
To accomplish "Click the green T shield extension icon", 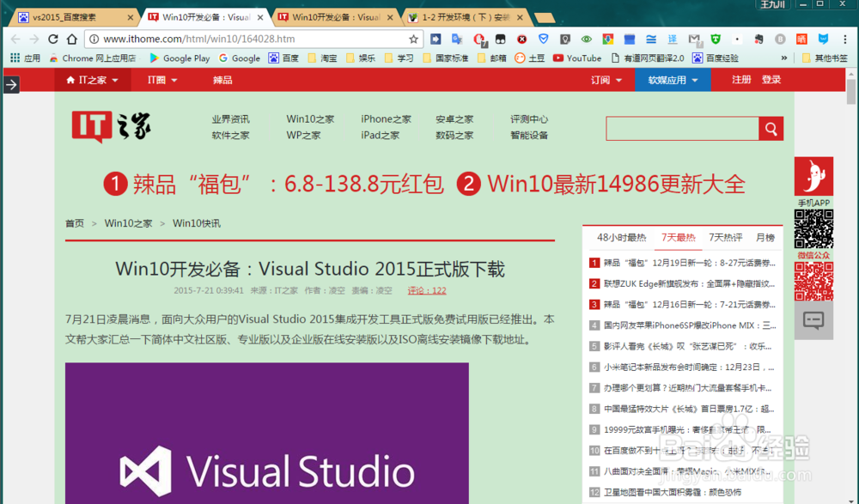I will click(716, 39).
